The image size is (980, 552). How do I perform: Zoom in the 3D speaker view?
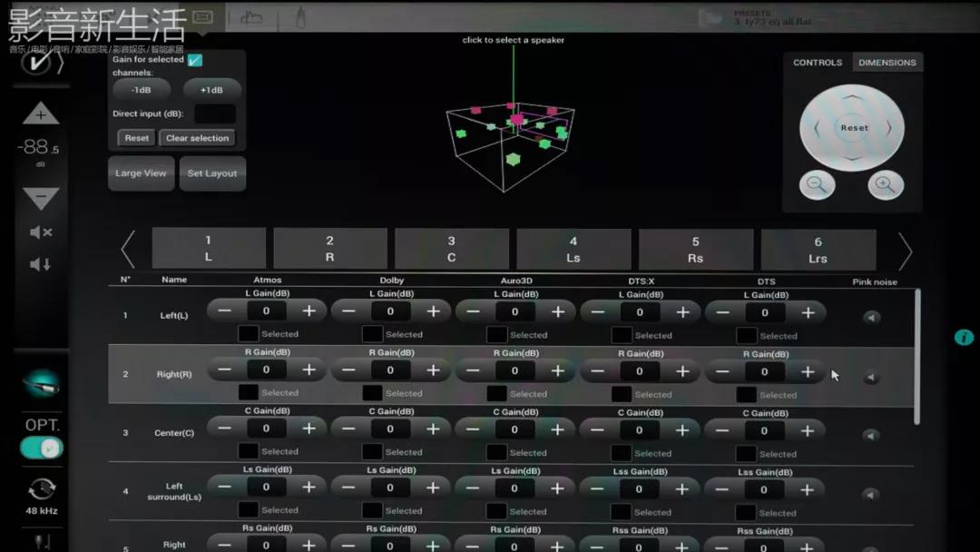(x=885, y=184)
